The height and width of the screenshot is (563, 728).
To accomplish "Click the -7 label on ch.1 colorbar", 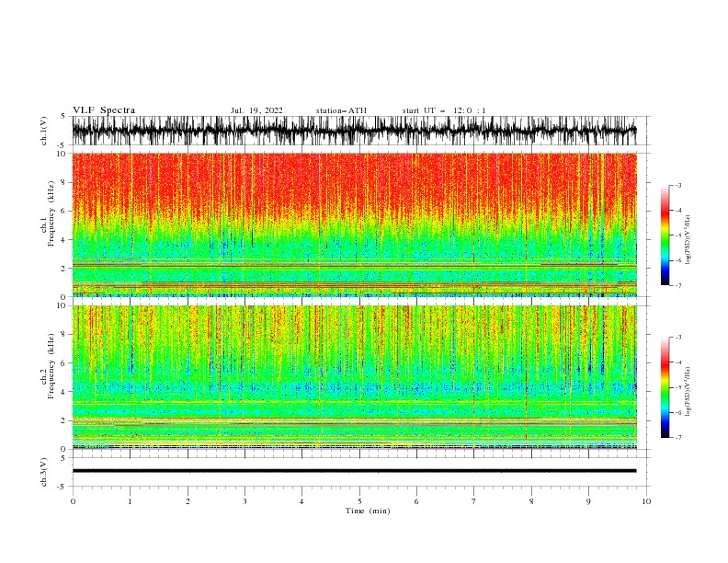I will pos(678,285).
